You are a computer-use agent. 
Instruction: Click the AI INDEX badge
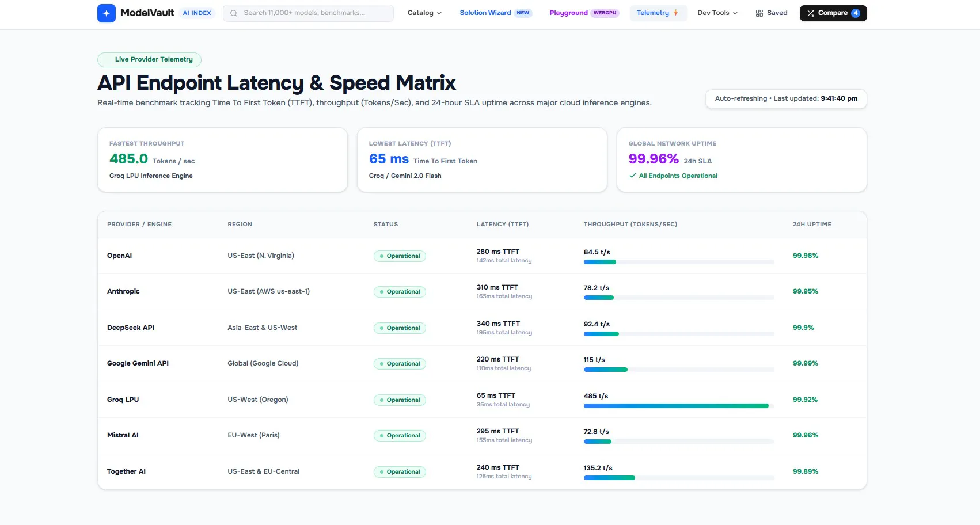click(197, 13)
